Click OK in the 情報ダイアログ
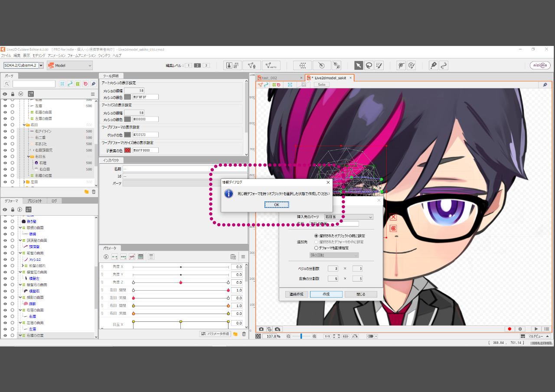Viewport: 555px width, 392px height. pos(277,205)
